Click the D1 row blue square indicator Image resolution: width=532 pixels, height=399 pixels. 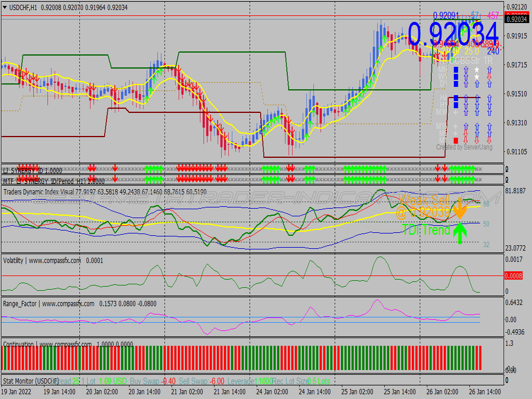pyautogui.click(x=456, y=84)
